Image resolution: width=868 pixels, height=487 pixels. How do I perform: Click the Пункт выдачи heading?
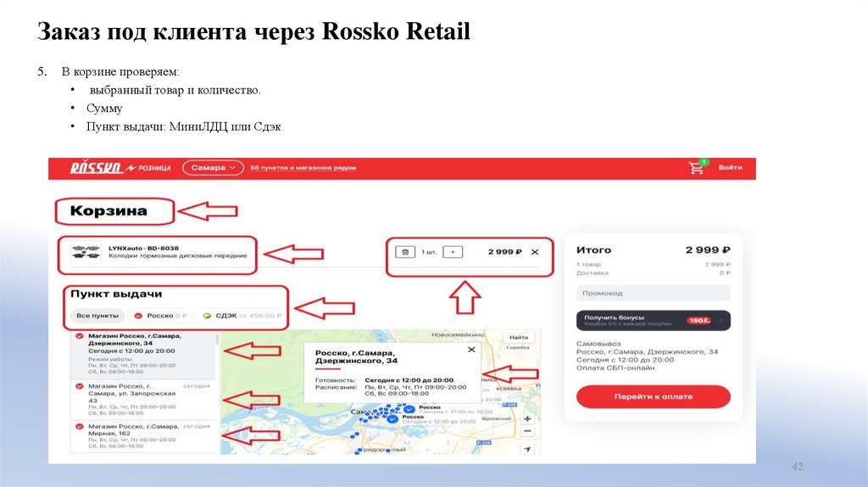[x=116, y=294]
